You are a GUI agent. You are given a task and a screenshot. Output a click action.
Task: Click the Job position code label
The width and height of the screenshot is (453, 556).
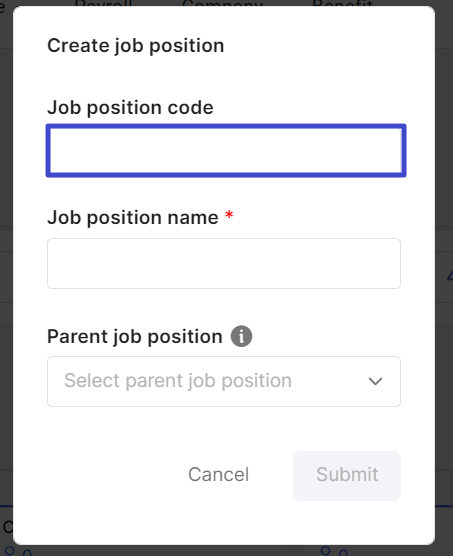point(130,107)
